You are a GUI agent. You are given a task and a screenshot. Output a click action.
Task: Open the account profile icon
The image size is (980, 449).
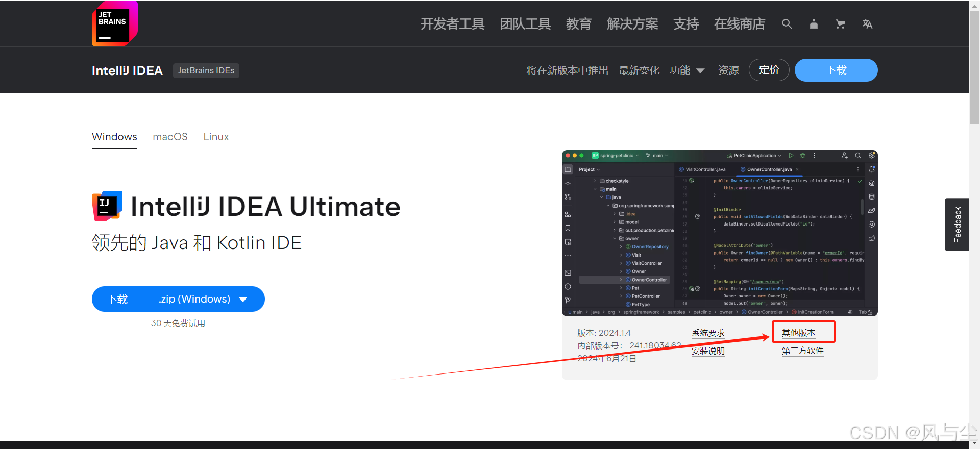pyautogui.click(x=814, y=24)
